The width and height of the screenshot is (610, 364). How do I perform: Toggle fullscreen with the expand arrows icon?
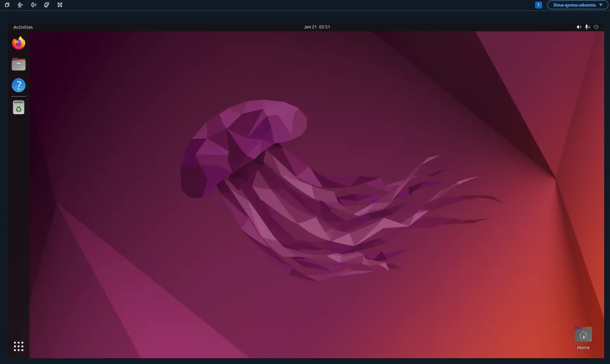pyautogui.click(x=60, y=5)
